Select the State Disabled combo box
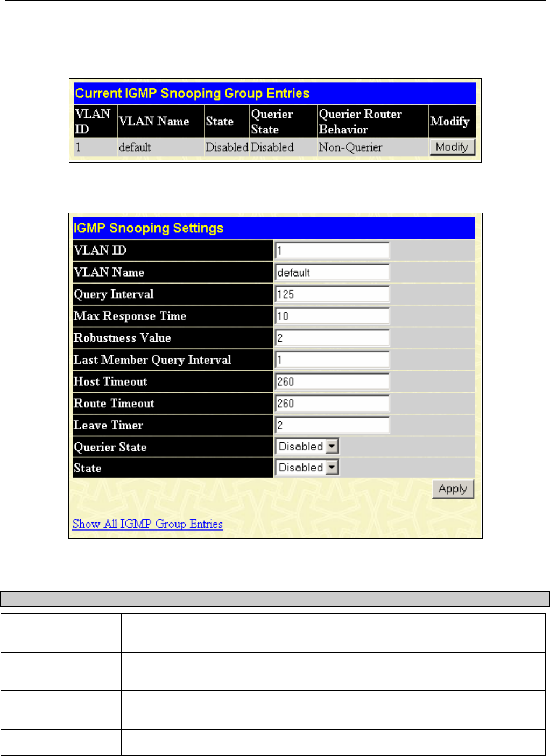The image size is (550, 756). tap(307, 468)
